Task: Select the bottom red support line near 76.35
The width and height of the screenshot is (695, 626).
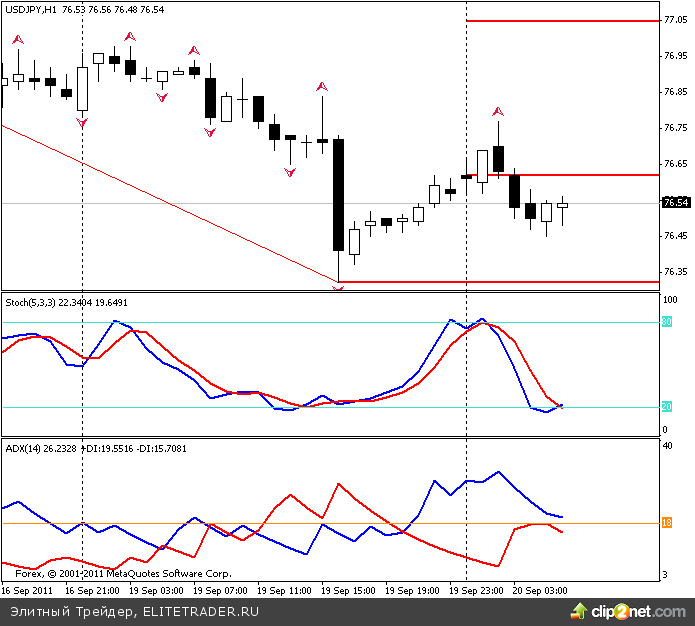Action: pyautogui.click(x=500, y=282)
